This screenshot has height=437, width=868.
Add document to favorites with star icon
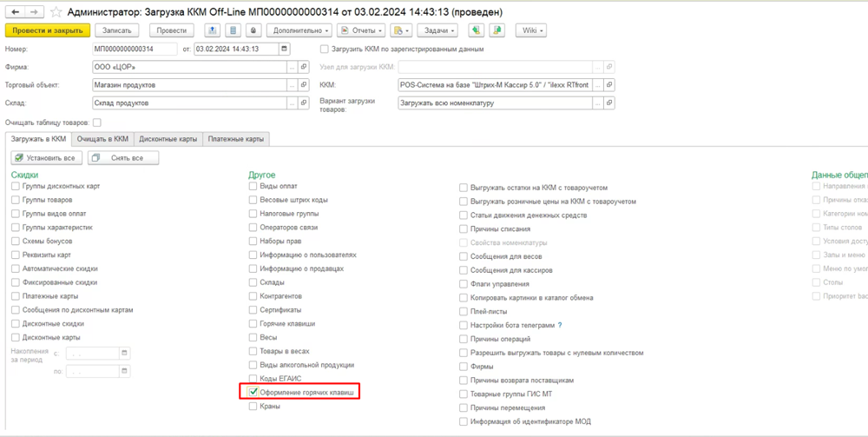(x=57, y=12)
